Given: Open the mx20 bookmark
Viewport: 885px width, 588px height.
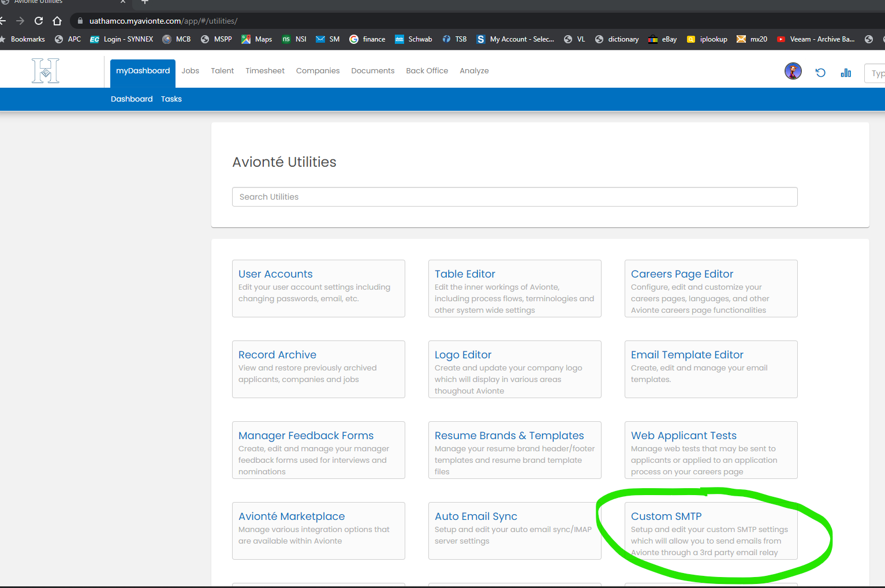Looking at the screenshot, I should coord(752,39).
